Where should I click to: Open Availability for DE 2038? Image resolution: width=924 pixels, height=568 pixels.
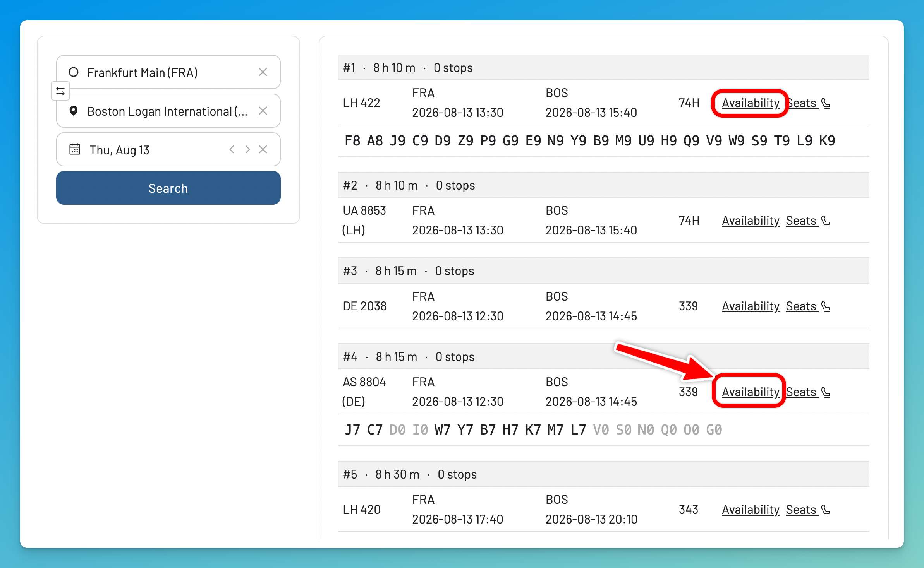(x=751, y=306)
